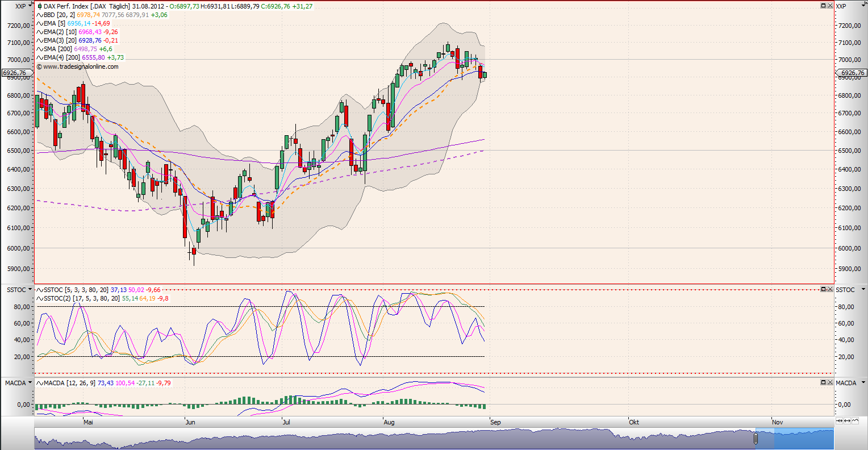Click the line icon beside MACDA [12, 26, 9]
Screen dimensions: 868x450
(x=39, y=383)
